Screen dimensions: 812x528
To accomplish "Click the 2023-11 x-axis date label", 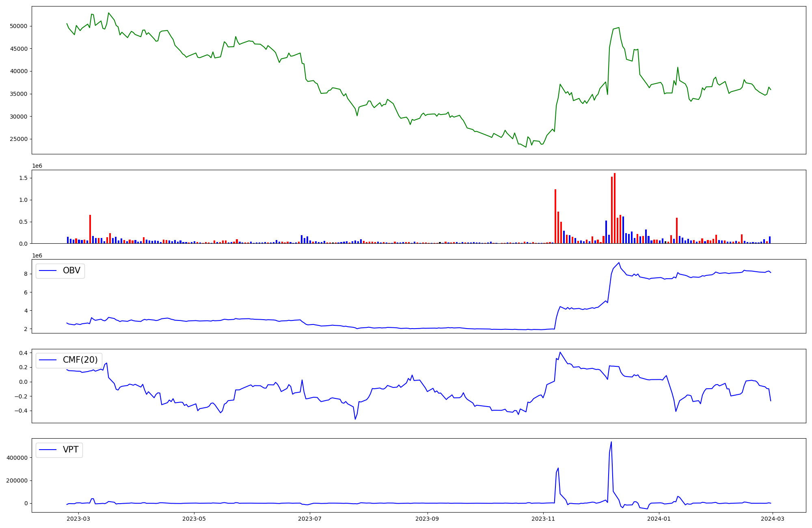I will [x=543, y=519].
